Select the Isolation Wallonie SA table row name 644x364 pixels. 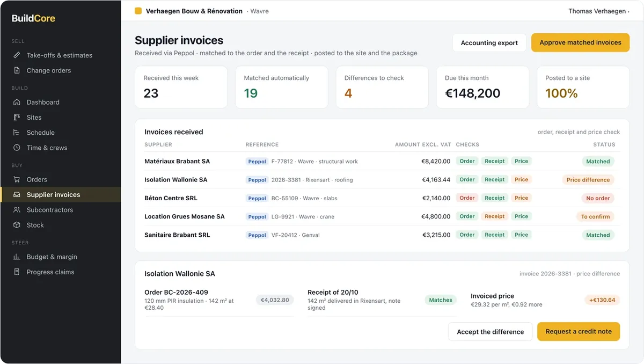point(175,180)
